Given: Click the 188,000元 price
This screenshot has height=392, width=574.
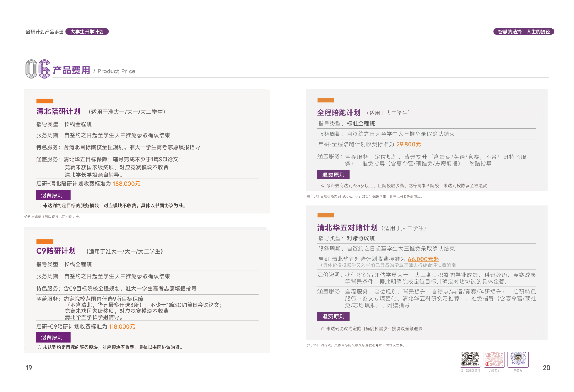Looking at the screenshot, I should point(127,184).
